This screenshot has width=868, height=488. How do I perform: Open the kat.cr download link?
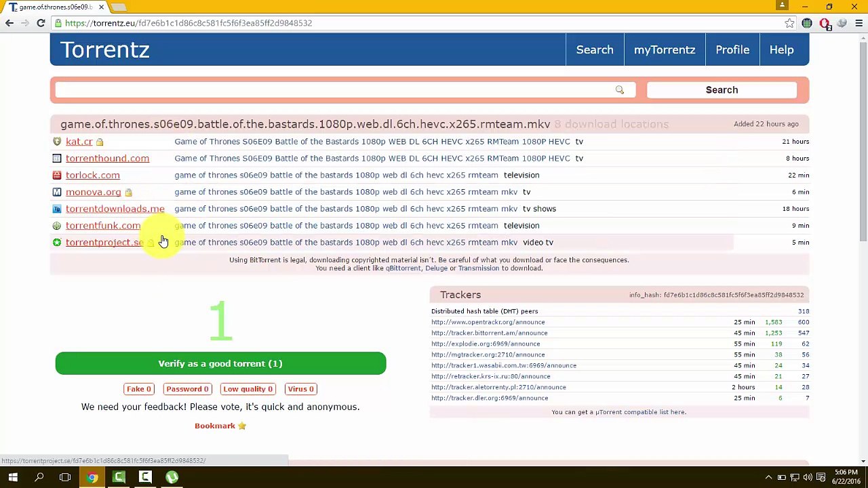point(79,142)
